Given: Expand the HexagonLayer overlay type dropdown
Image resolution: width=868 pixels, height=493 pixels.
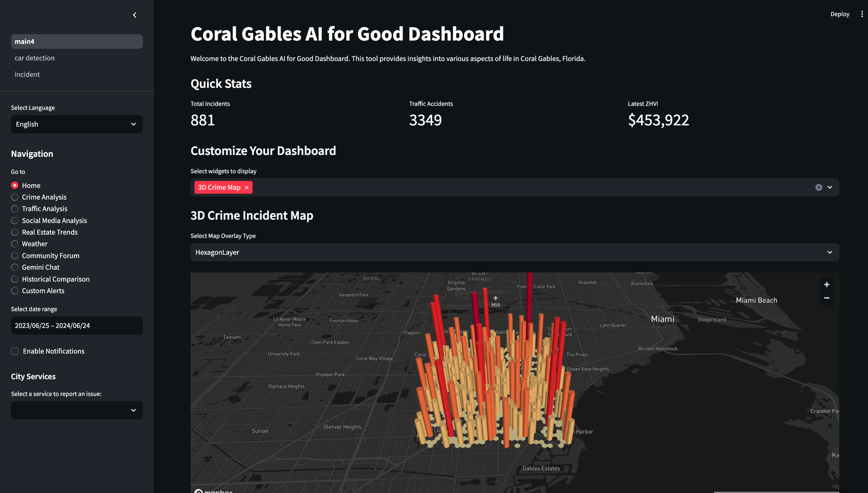Looking at the screenshot, I should coord(515,252).
